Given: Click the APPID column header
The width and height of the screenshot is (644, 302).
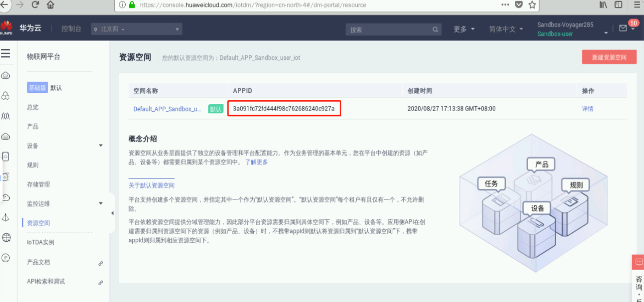Looking at the screenshot, I should [243, 91].
